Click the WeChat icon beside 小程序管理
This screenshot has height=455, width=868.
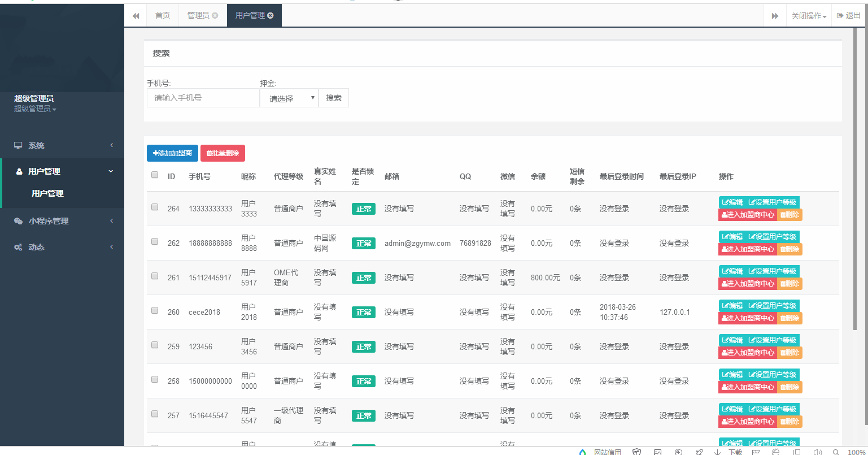click(18, 221)
